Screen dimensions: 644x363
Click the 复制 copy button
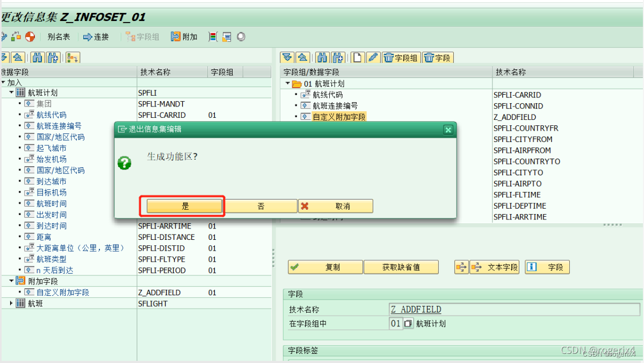325,267
